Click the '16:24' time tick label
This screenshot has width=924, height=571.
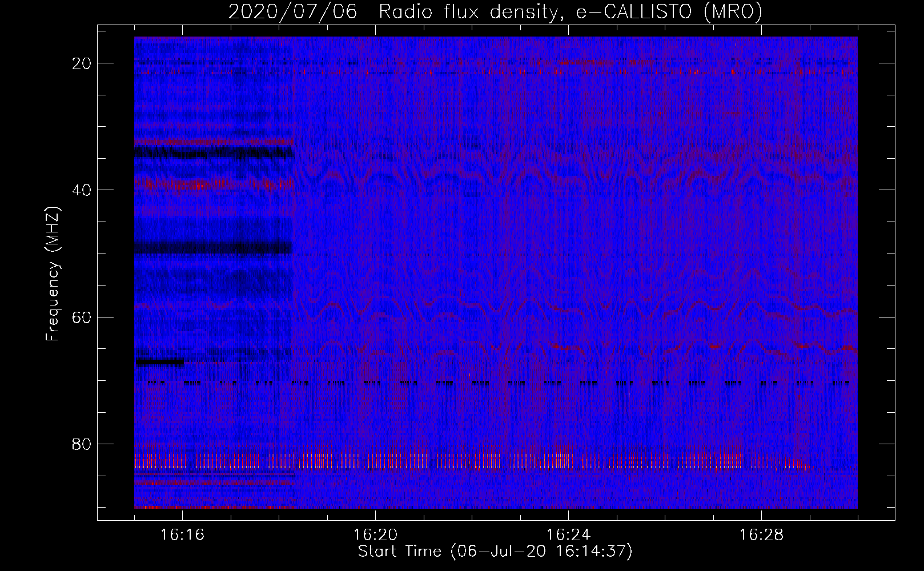tap(568, 535)
